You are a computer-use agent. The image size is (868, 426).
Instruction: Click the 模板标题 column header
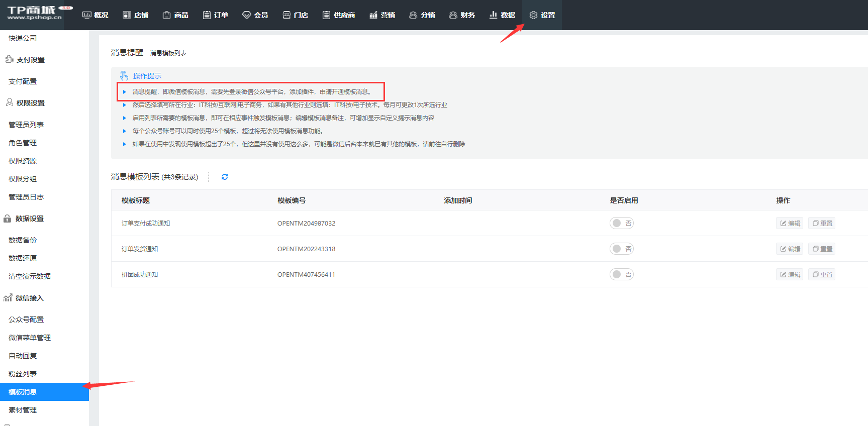point(136,200)
